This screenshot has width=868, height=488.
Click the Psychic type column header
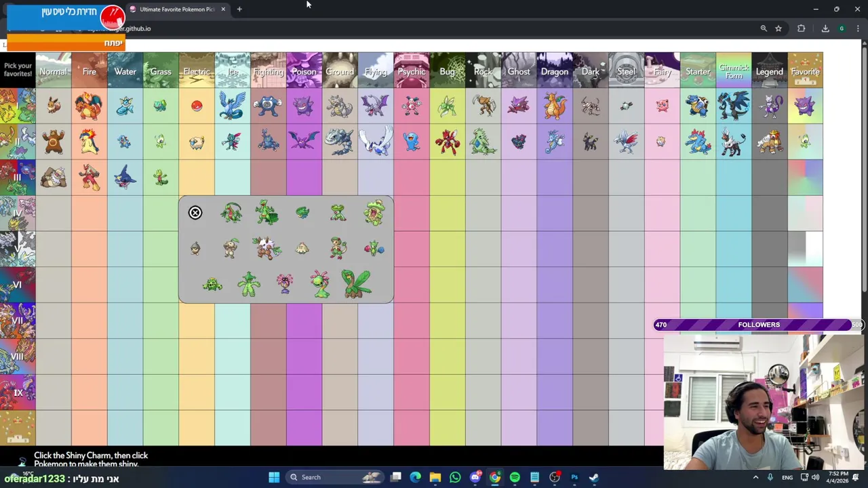point(412,70)
